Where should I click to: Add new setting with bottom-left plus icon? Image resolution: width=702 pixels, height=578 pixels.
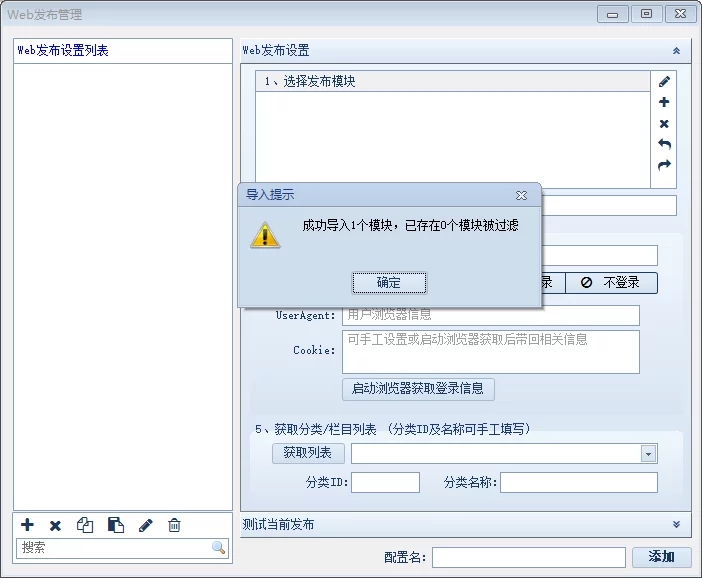pyautogui.click(x=27, y=525)
